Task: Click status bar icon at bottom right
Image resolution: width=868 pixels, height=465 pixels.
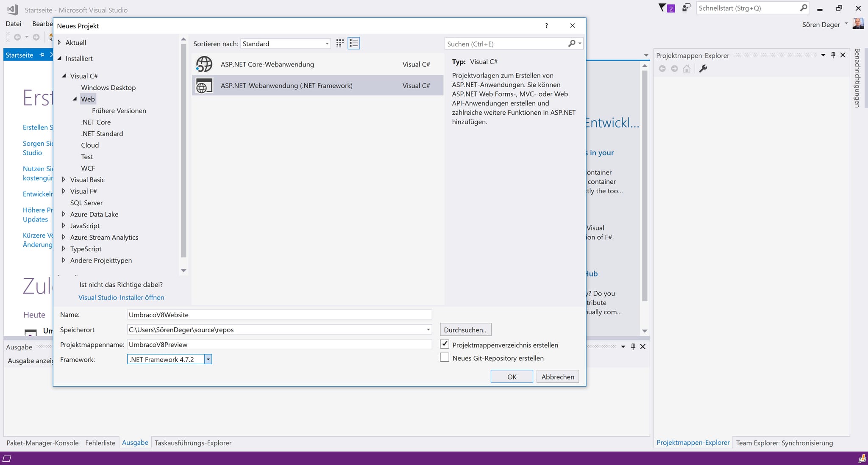Action: [x=862, y=459]
